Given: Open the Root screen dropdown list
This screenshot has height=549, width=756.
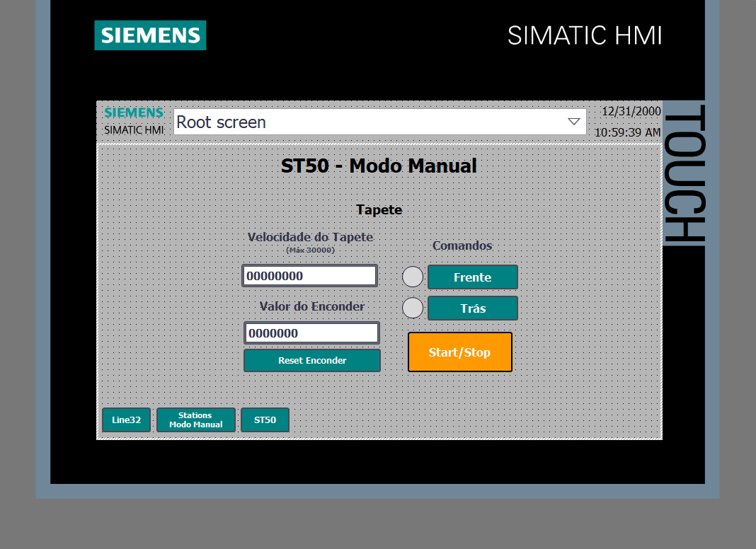Looking at the screenshot, I should point(380,122).
